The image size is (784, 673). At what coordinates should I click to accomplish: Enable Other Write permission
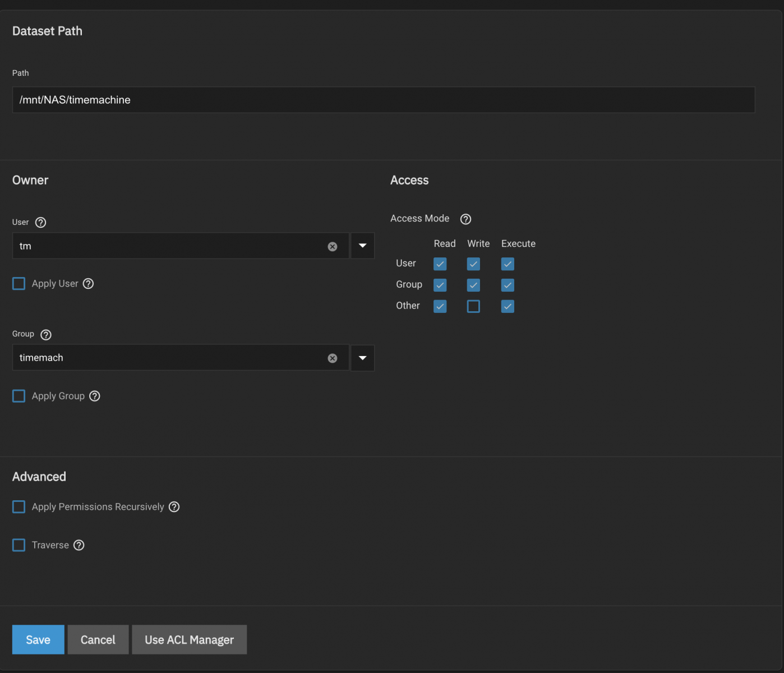[474, 307]
